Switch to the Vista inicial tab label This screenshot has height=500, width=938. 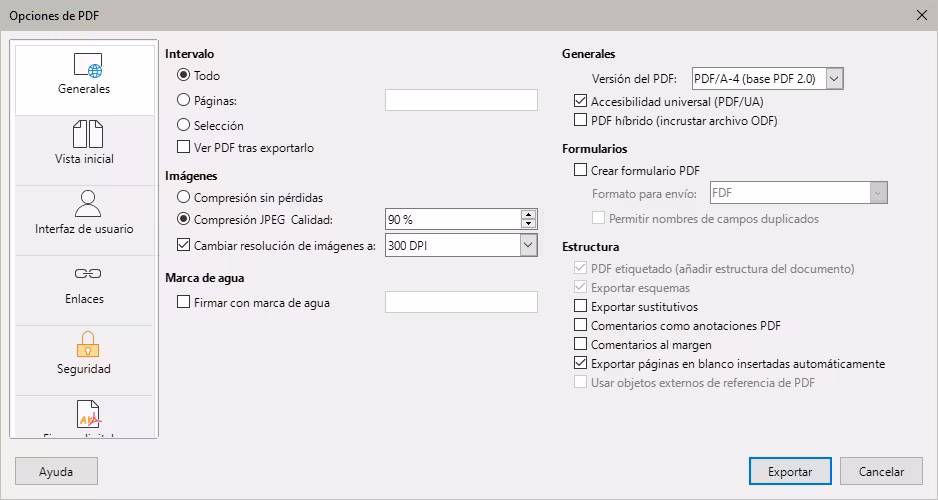84,158
